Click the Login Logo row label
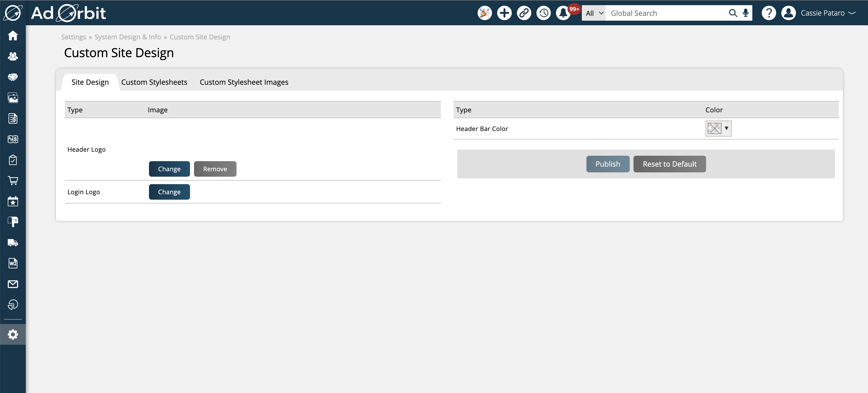 84,192
